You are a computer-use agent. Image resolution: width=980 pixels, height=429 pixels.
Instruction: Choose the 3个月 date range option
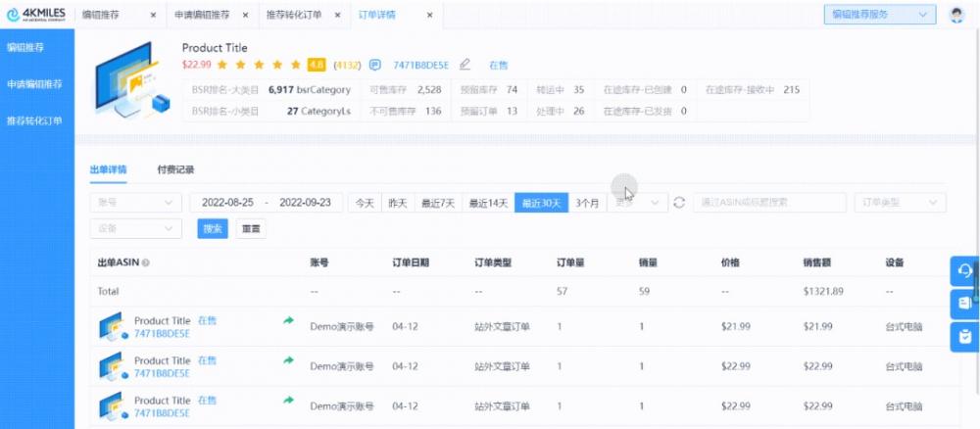587,203
